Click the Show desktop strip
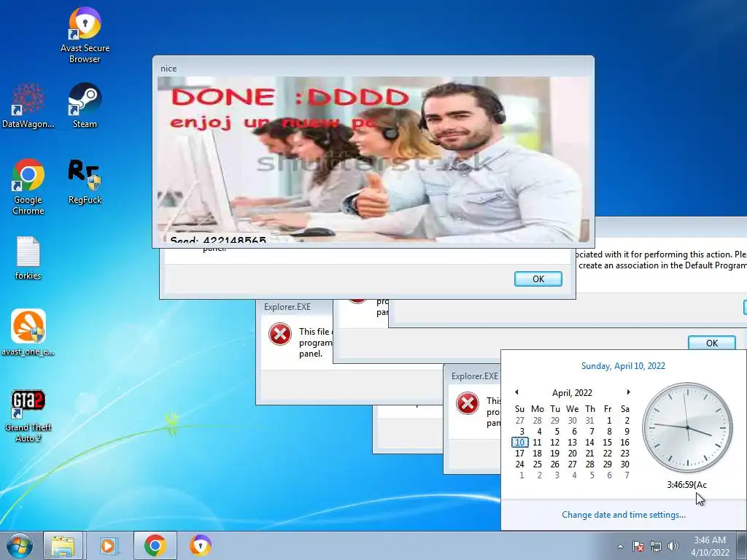Viewport: 747px width, 560px height. 742,545
